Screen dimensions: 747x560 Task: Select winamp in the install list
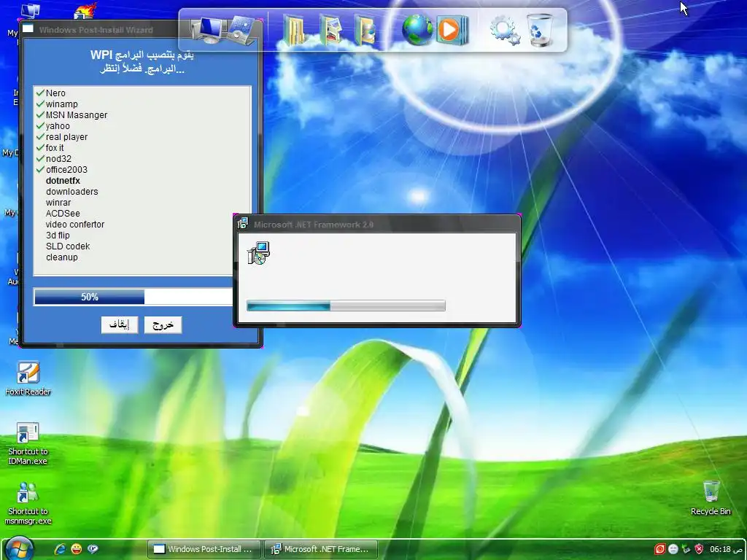[x=61, y=104]
